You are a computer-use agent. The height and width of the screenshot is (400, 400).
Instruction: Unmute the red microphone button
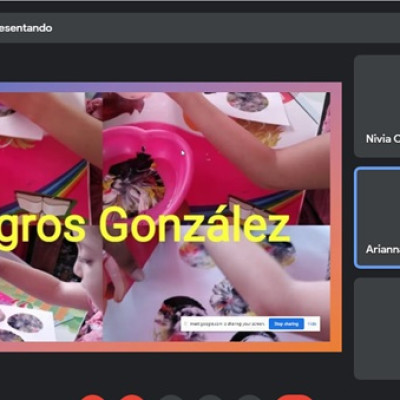[92, 397]
